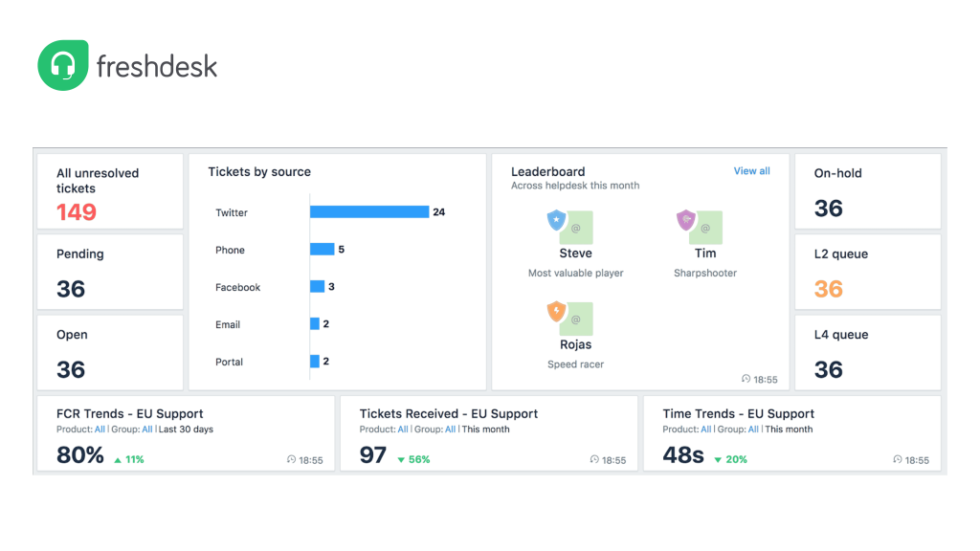The width and height of the screenshot is (980, 551).
Task: Click the Freshdesk headset logo icon
Action: [x=63, y=65]
